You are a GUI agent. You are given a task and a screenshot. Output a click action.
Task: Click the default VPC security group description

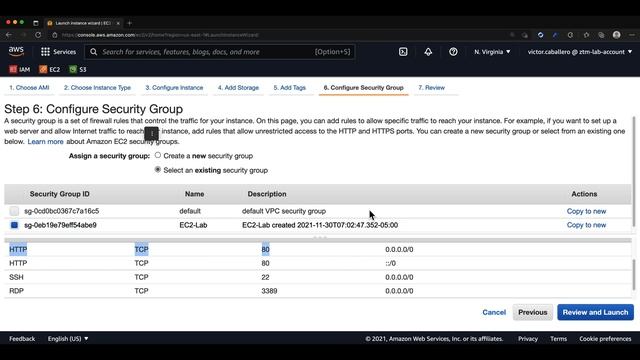pyautogui.click(x=284, y=211)
